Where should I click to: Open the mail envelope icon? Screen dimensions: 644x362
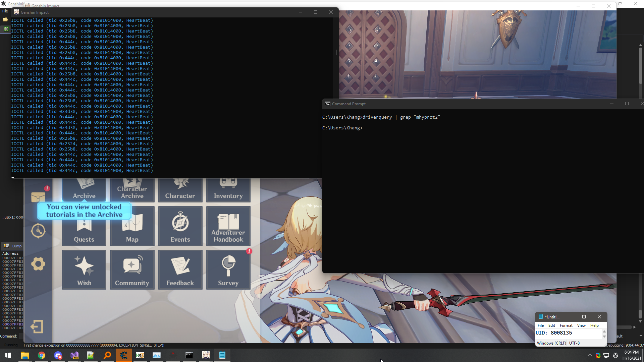point(38,197)
